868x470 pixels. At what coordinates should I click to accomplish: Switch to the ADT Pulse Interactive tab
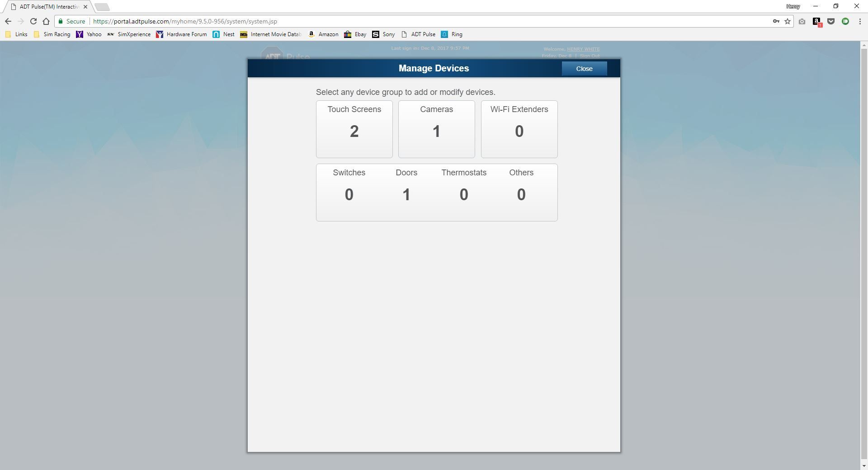click(45, 6)
